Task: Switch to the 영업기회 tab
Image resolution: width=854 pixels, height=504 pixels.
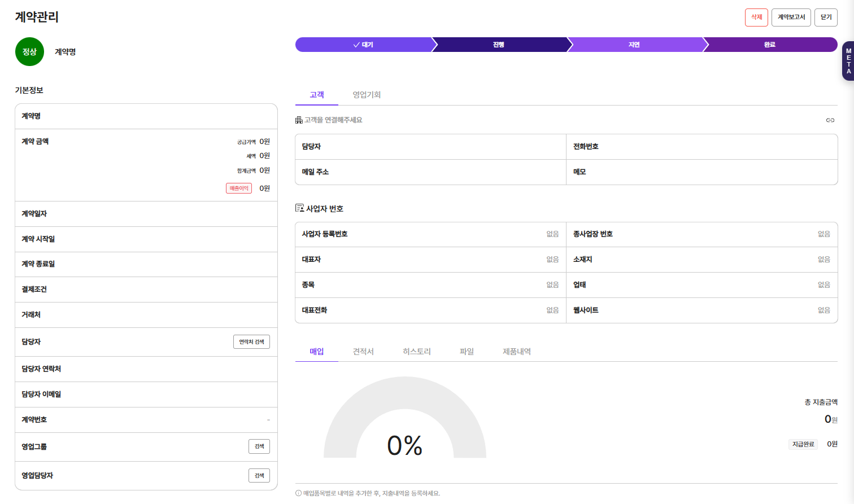Action: 367,95
